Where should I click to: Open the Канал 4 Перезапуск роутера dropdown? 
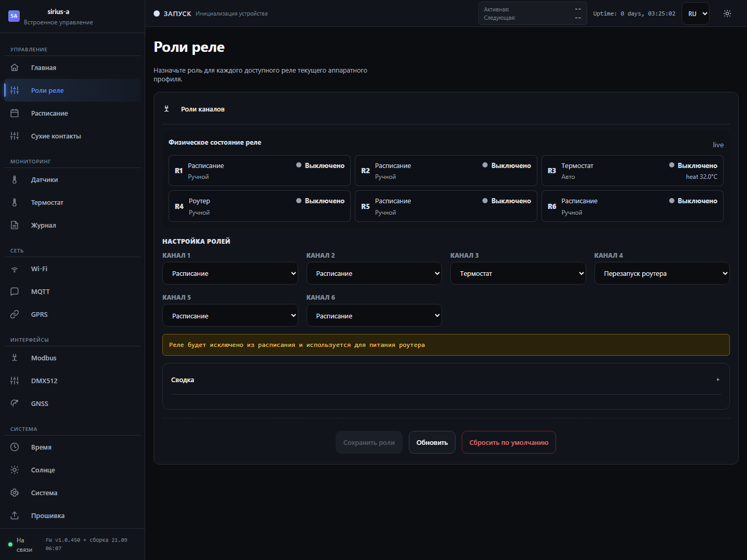[x=662, y=273]
